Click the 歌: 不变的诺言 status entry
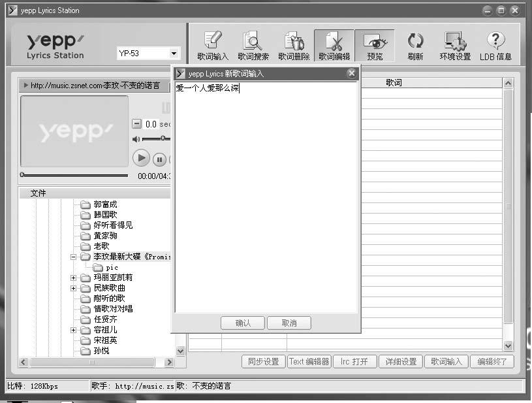 pyautogui.click(x=203, y=386)
